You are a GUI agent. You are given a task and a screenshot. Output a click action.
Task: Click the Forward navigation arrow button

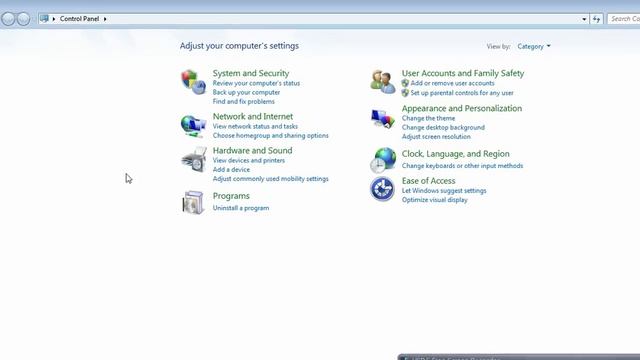(23, 19)
